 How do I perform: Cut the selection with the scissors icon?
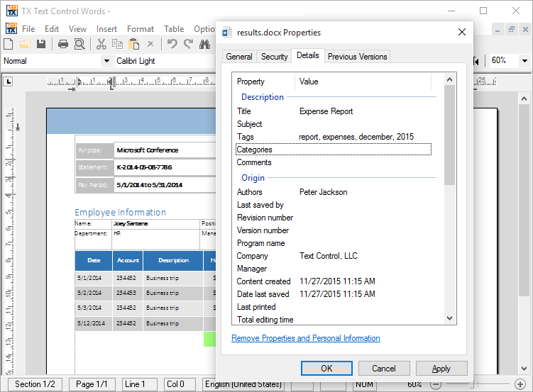[101, 44]
